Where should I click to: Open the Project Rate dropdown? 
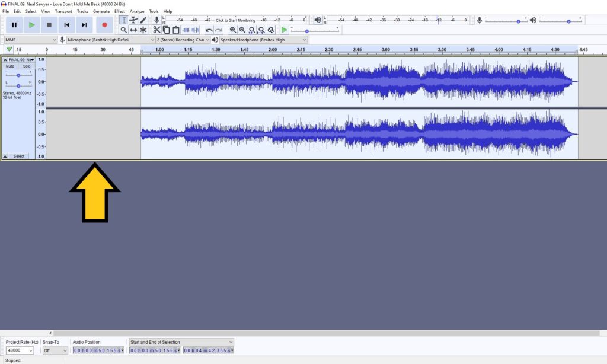coord(20,350)
